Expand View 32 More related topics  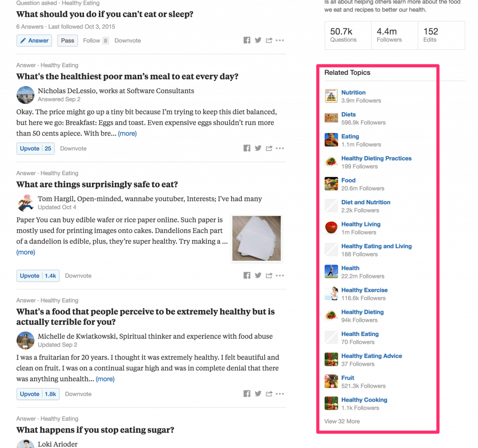[x=342, y=421]
